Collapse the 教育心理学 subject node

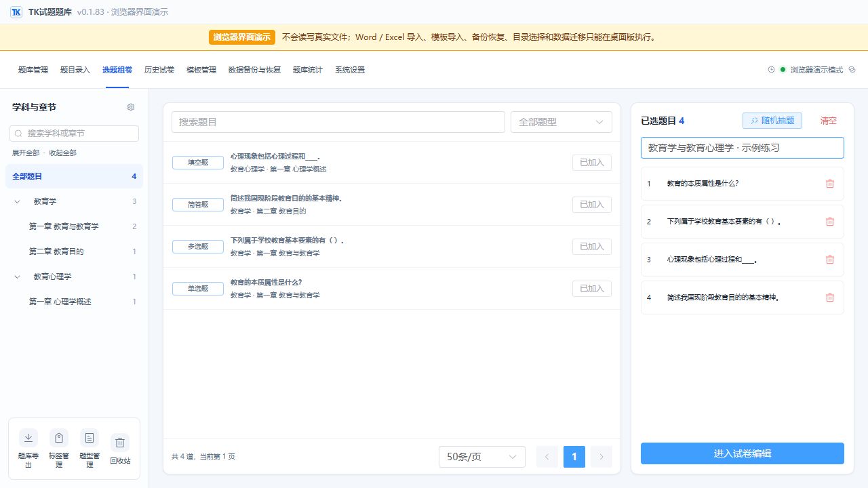click(x=17, y=277)
